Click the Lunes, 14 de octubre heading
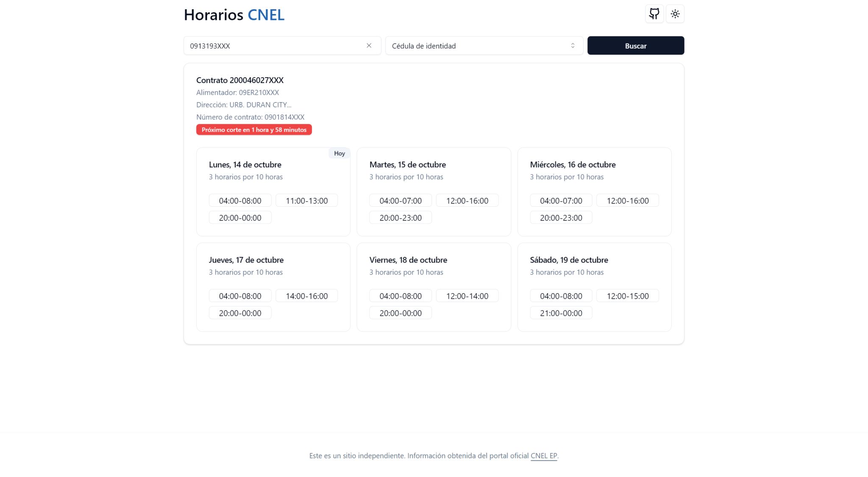This screenshot has width=868, height=477. pos(245,165)
